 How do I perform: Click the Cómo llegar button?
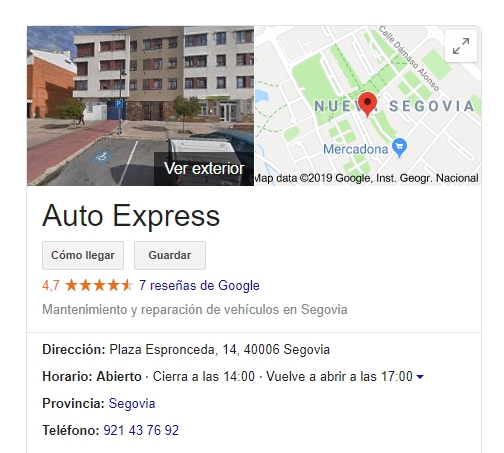tap(83, 255)
